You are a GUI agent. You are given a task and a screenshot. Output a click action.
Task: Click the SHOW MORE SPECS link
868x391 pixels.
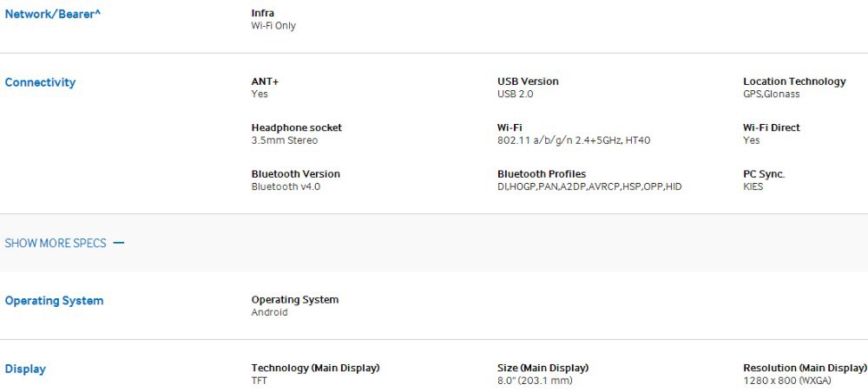tap(56, 243)
